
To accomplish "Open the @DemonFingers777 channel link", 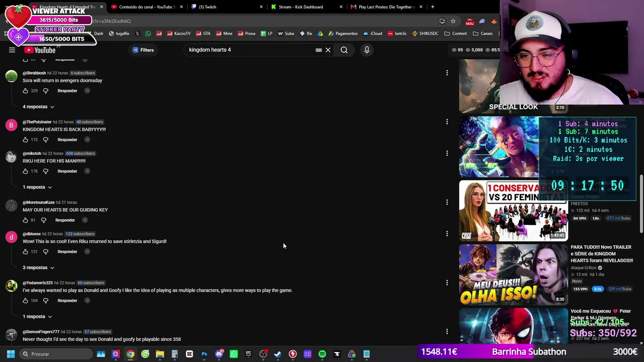I will (41, 332).
